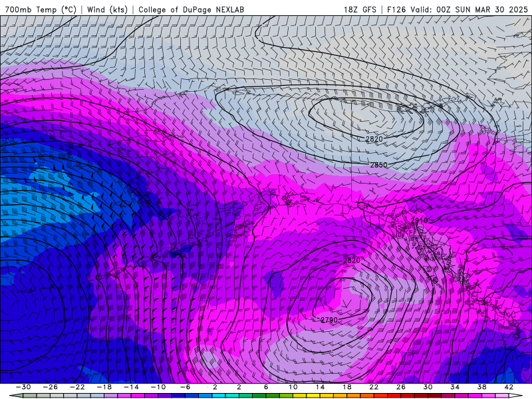The height and width of the screenshot is (399, 532).
Task: Click the 'Valid: 00Z SUN MAR 30 2025' text
Action: pos(469,9)
